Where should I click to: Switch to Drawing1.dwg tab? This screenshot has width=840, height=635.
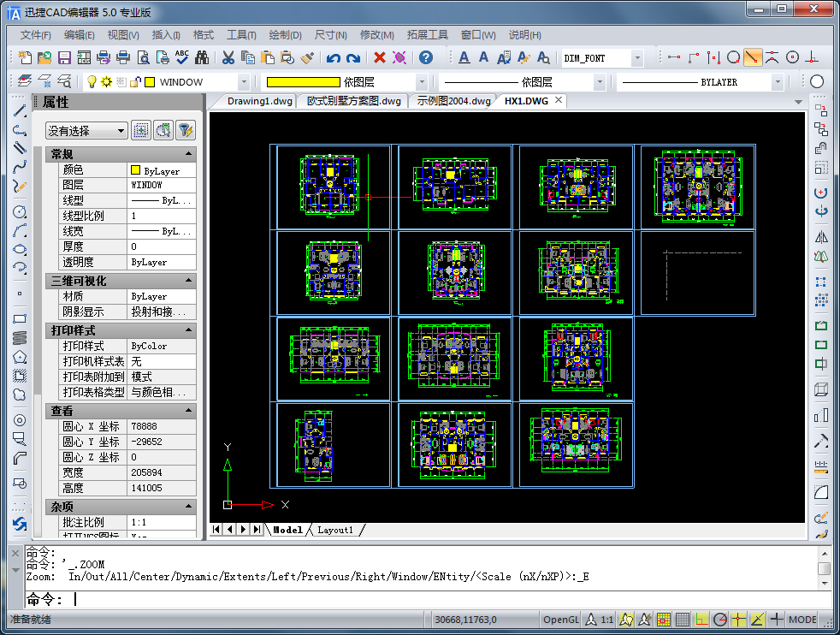[x=259, y=101]
